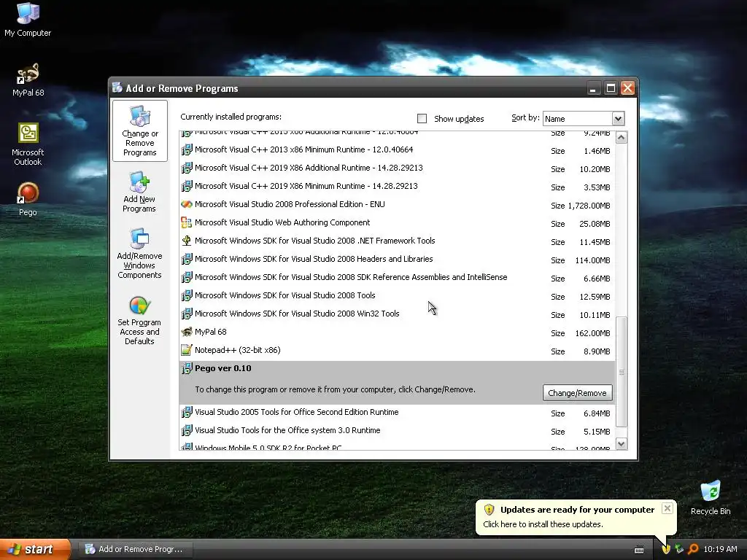Image resolution: width=747 pixels, height=560 pixels.
Task: Maximize the Add or Remove Programs window
Action: (x=611, y=88)
